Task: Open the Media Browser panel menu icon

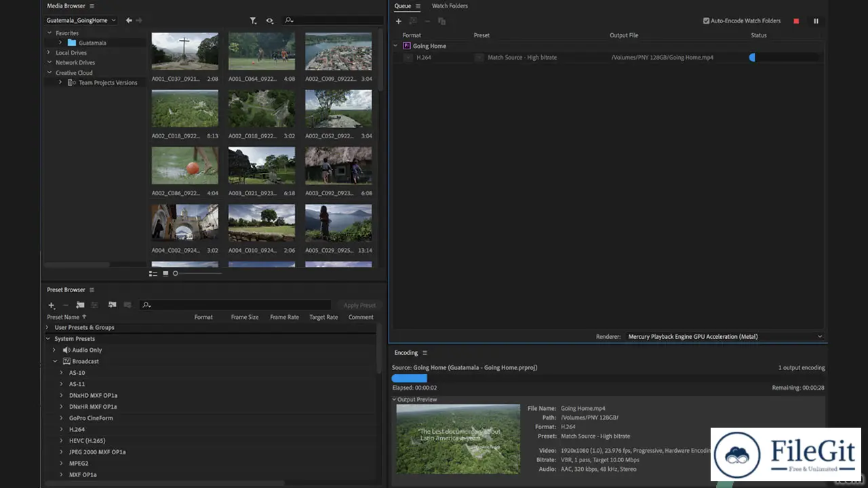Action: coord(92,6)
